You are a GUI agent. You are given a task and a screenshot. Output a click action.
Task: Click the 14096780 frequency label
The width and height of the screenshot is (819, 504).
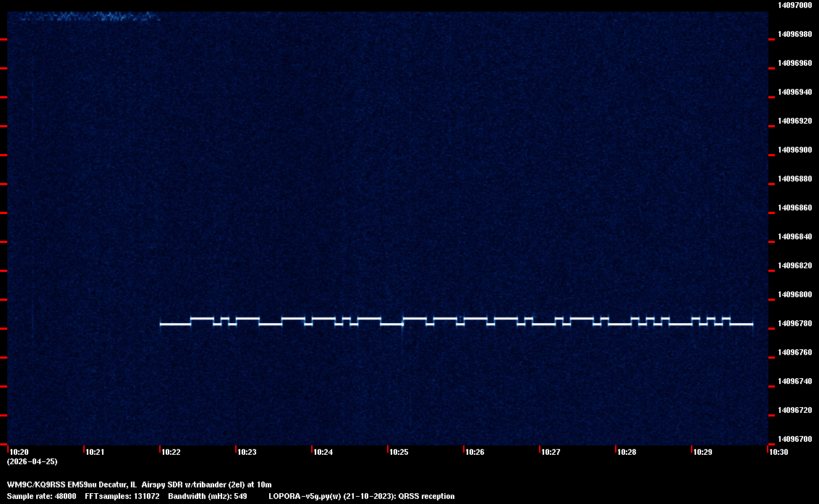tap(794, 323)
